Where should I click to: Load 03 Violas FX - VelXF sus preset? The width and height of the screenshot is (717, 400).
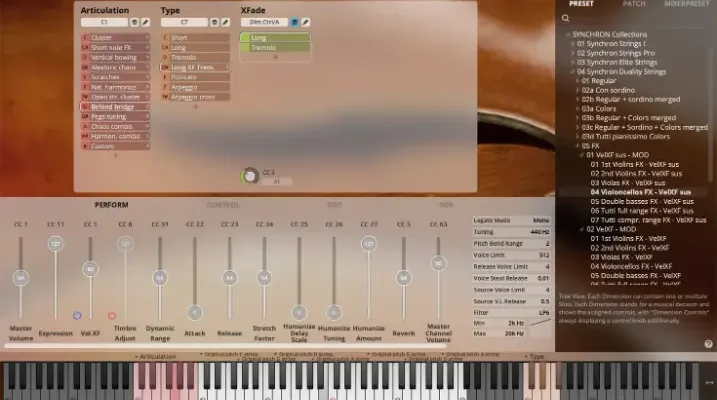click(x=627, y=182)
